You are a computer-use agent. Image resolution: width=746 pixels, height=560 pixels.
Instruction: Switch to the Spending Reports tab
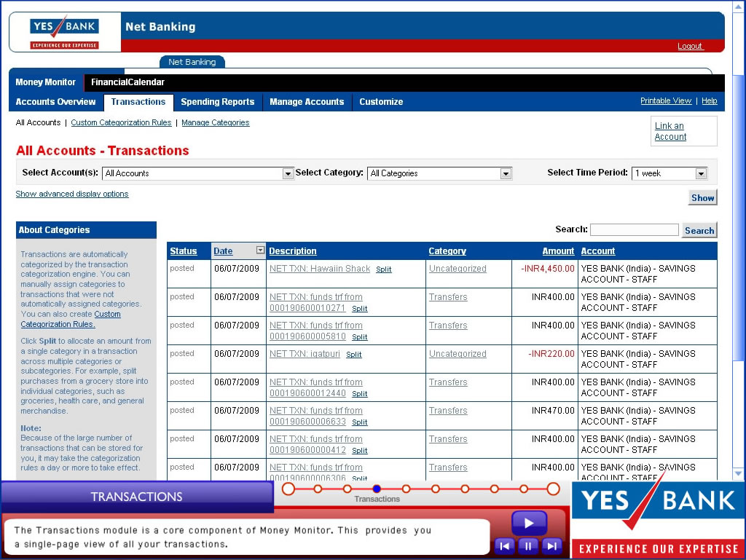coord(217,102)
